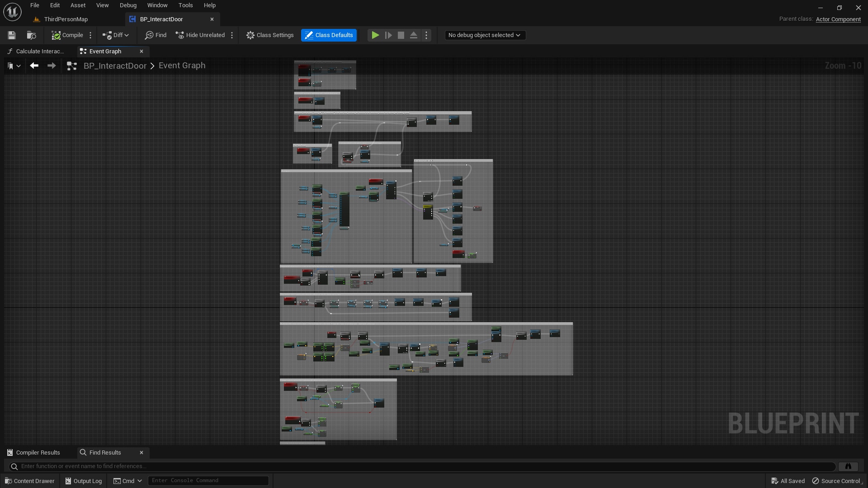Navigate back in graph history
Image resolution: width=868 pixels, height=488 pixels.
click(x=34, y=66)
